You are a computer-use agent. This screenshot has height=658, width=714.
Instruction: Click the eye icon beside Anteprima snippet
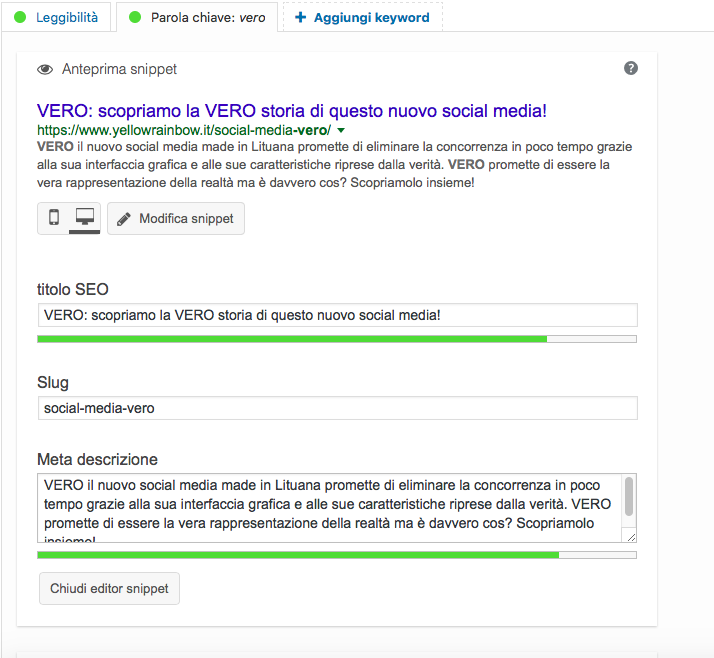tap(45, 69)
